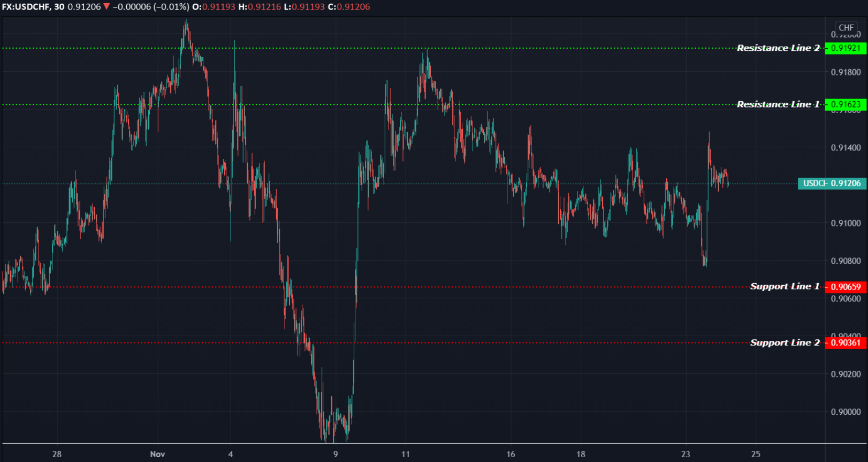Click the 0.91000 price axis label
The height and width of the screenshot is (462, 868).
coord(846,223)
